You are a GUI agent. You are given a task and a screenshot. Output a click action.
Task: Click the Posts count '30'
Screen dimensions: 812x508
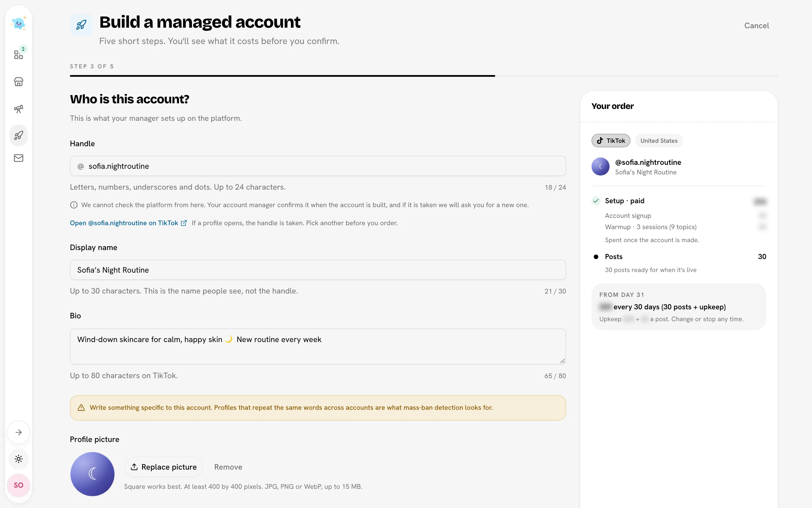pos(762,257)
